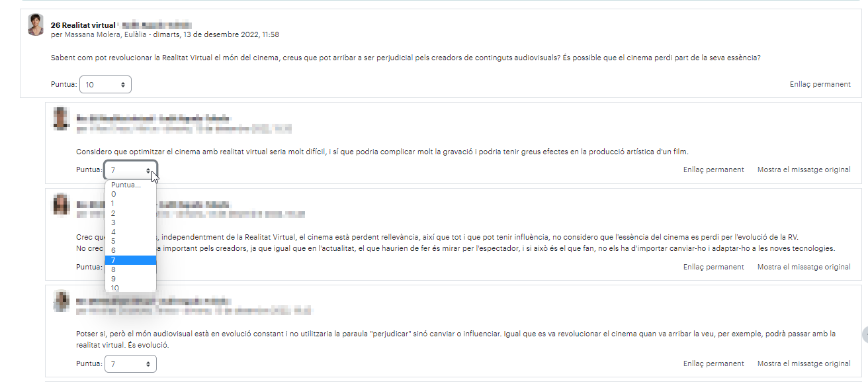
Task: Pick rating 5 in the dropdown list
Action: (130, 241)
